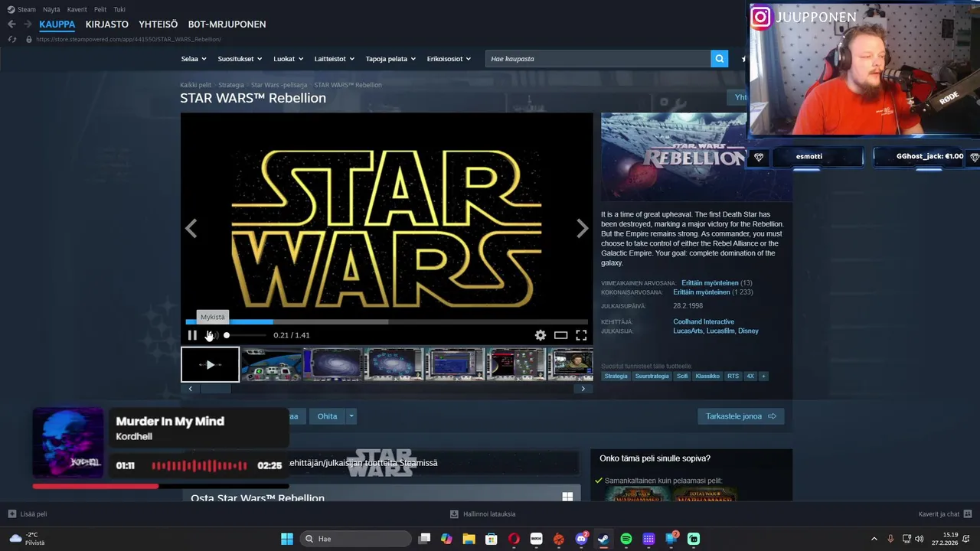Click the Scifi tag
This screenshot has height=551, width=980.
pyautogui.click(x=682, y=377)
